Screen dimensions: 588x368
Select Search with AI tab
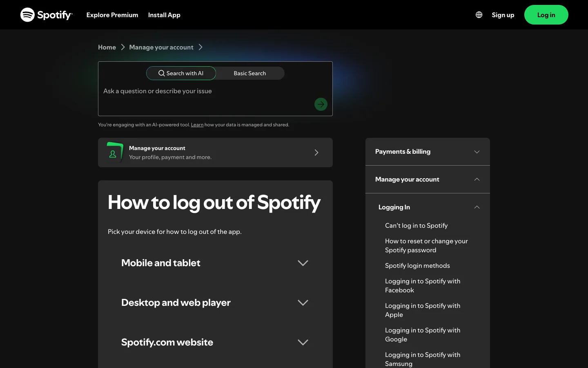(x=181, y=73)
